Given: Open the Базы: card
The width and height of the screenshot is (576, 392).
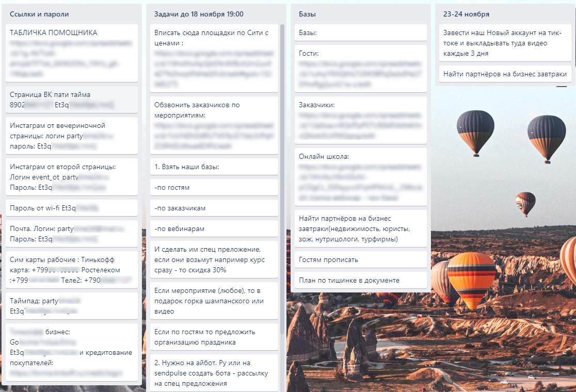Looking at the screenshot, I should [360, 32].
